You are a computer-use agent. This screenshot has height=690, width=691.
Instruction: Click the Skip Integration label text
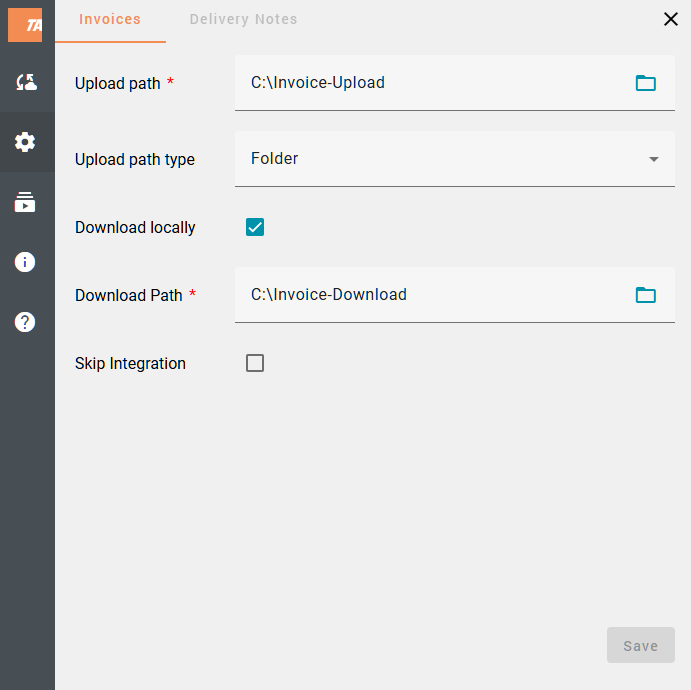pyautogui.click(x=130, y=364)
